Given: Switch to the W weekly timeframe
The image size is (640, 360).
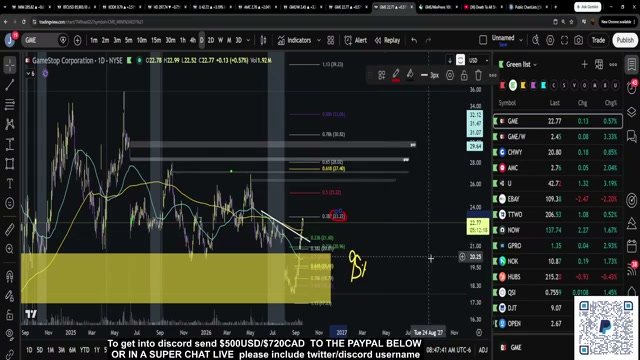Looking at the screenshot, I should tap(220, 40).
